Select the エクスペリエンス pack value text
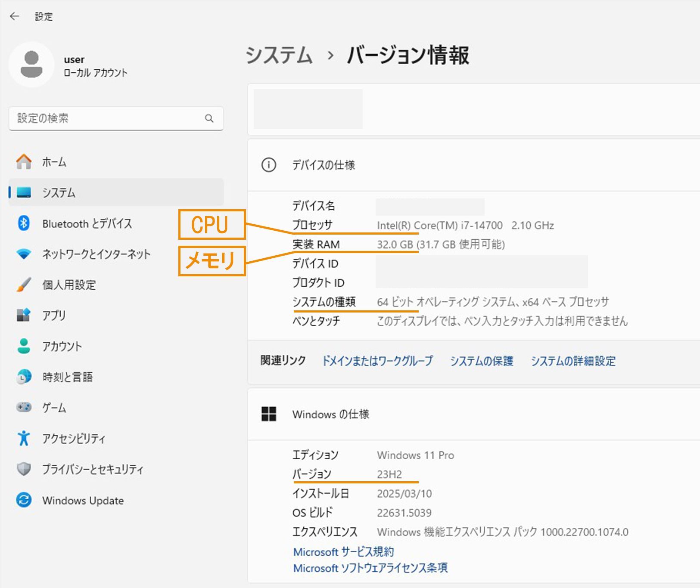Viewport: 700px width, 588px height. coord(502,532)
